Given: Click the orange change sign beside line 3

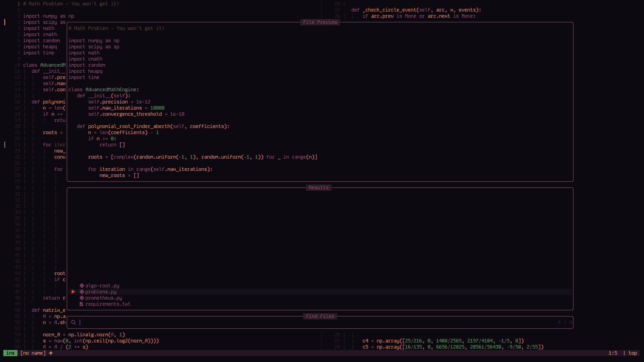Looking at the screenshot, I should point(5,22).
